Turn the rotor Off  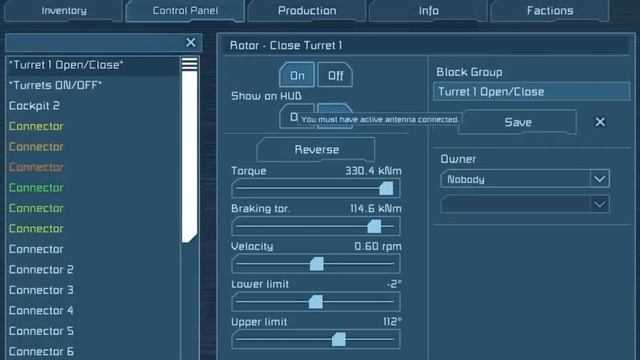click(335, 75)
